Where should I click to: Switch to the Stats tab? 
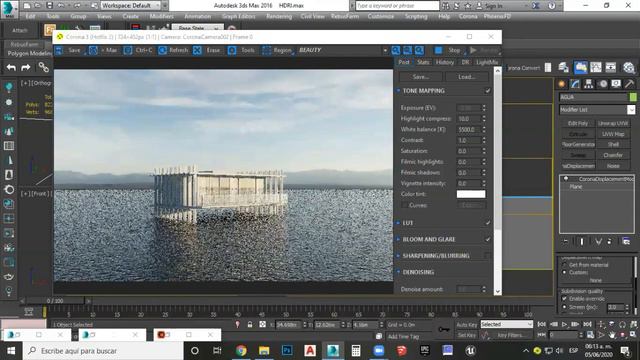[423, 62]
